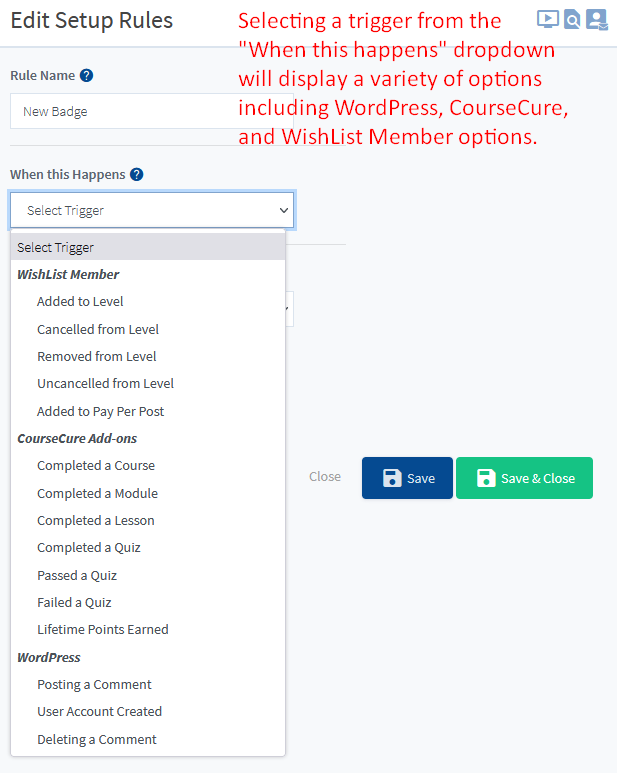Click the CourseCure Add-ons group header
617x773 pixels.
coord(77,438)
